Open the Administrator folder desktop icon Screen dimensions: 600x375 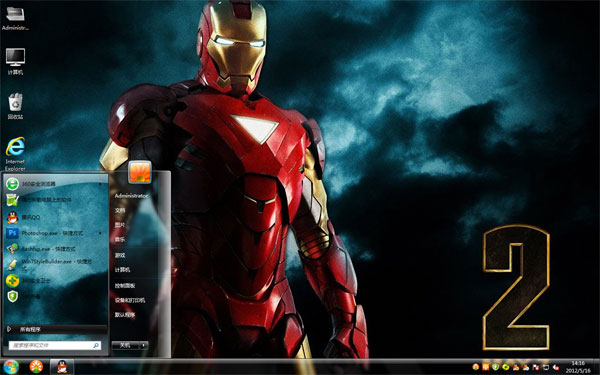(15, 18)
